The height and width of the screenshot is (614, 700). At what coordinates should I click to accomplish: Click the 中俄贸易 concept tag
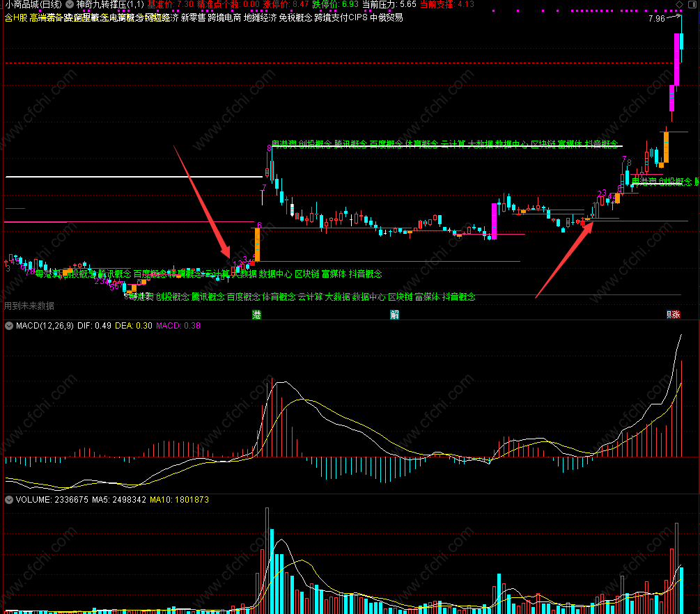pos(387,18)
